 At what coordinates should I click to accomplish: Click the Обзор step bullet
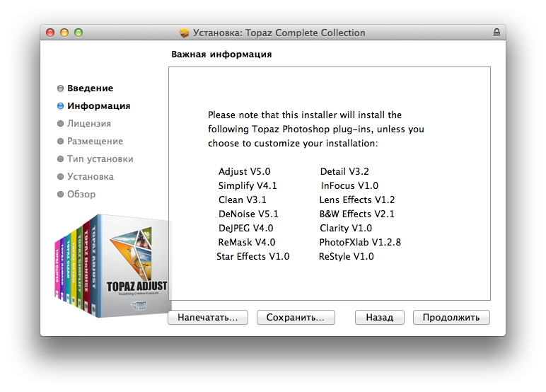[60, 194]
